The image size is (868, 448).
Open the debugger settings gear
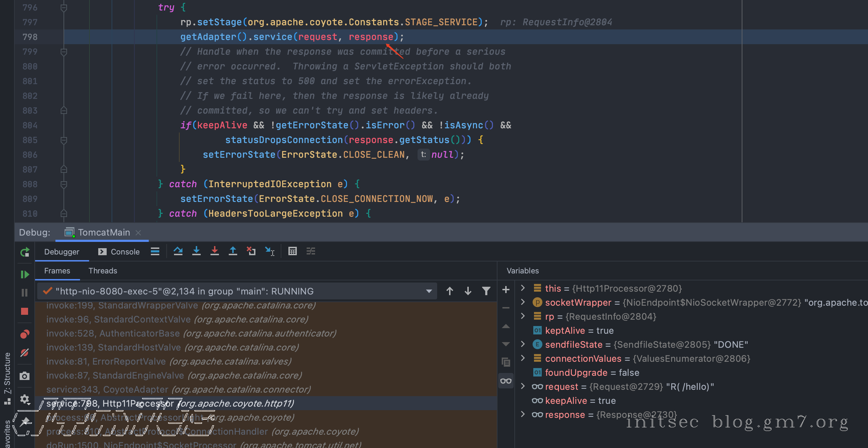click(x=25, y=399)
